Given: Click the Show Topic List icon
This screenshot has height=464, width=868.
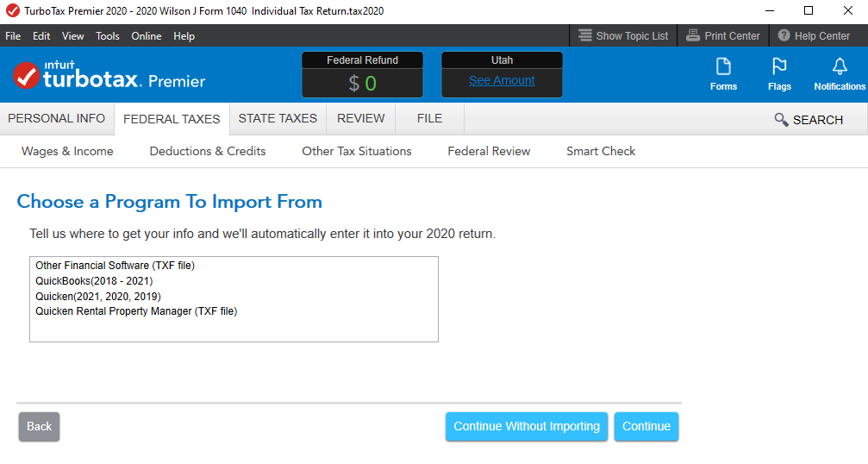Looking at the screenshot, I should click(x=585, y=35).
